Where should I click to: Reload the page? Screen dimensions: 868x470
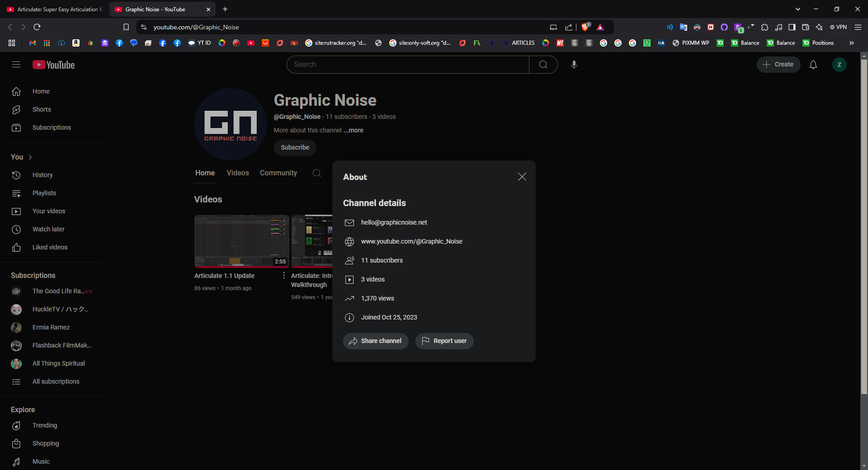[x=37, y=27]
